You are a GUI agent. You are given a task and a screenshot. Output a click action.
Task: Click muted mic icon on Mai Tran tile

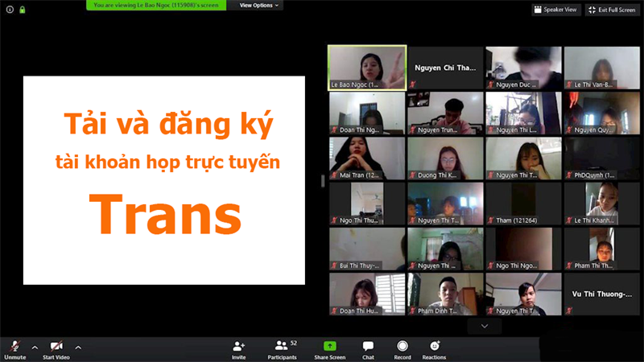[334, 175]
